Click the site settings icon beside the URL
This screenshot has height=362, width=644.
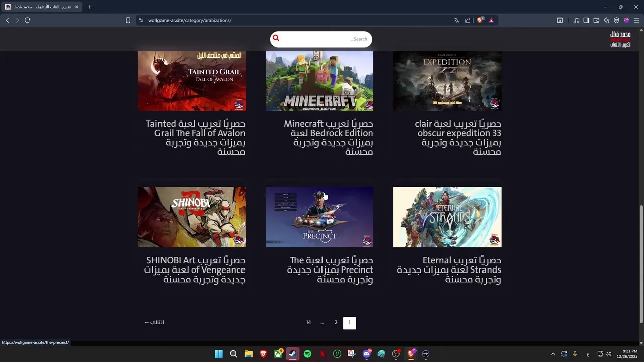[x=141, y=20]
